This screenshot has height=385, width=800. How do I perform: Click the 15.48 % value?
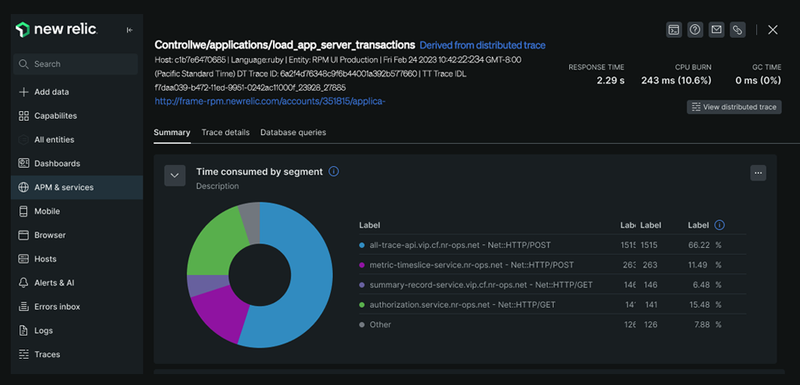coord(705,305)
